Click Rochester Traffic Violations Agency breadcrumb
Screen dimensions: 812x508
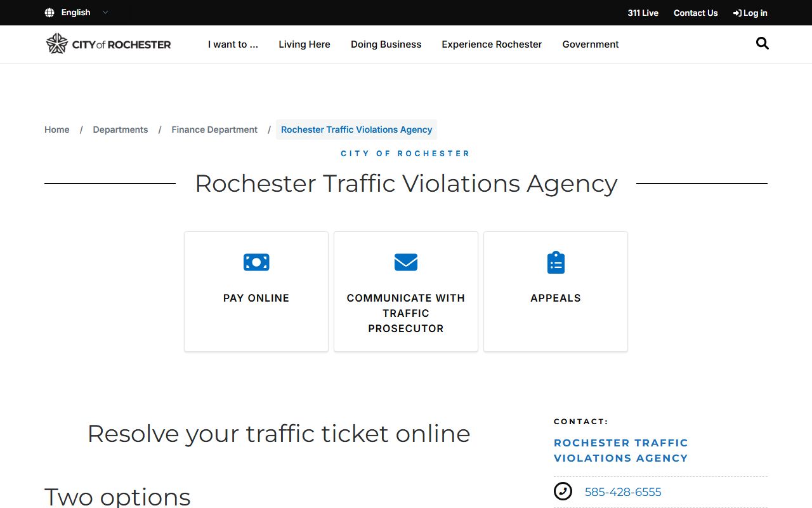(x=357, y=130)
